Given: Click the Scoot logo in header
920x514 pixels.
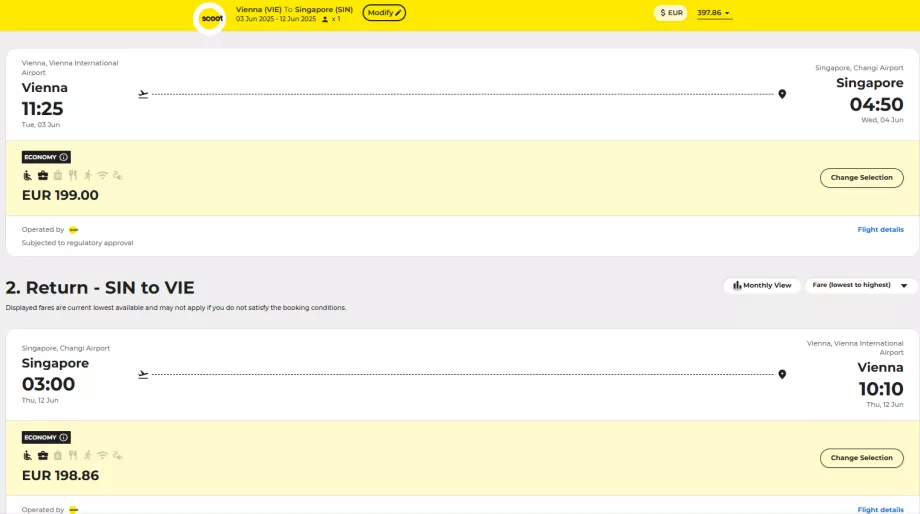Looking at the screenshot, I should tap(209, 17).
